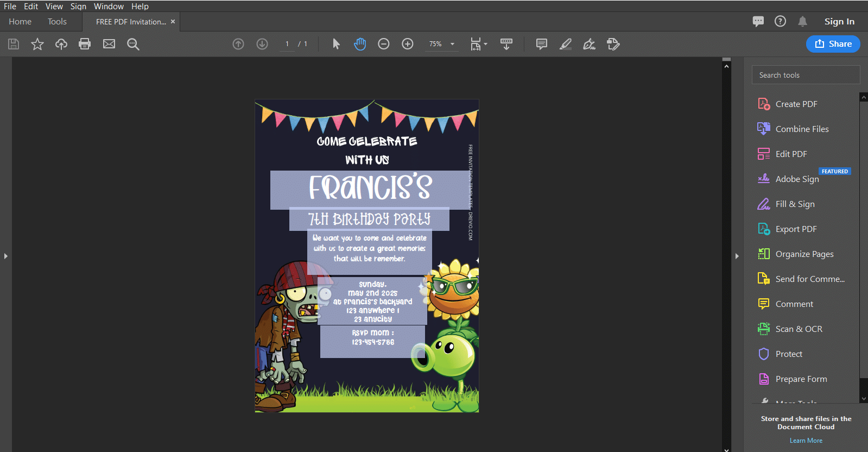Print the document via printer icon
This screenshot has width=868, height=452.
coord(85,44)
